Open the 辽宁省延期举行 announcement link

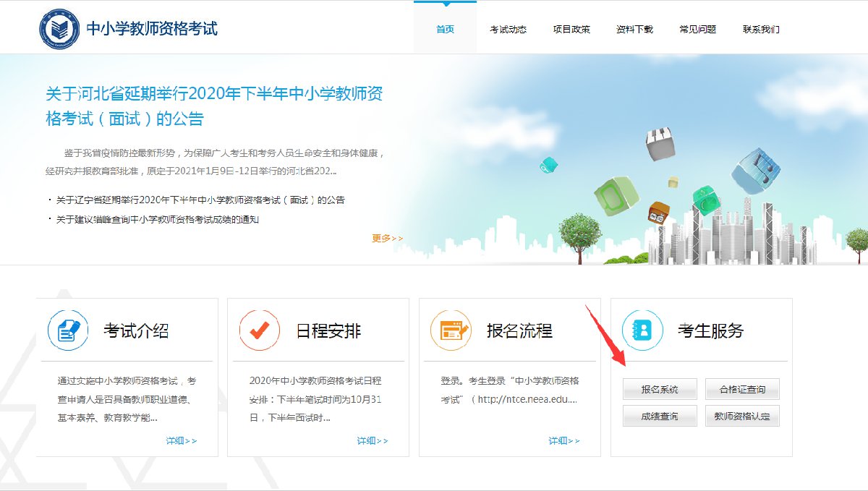200,200
